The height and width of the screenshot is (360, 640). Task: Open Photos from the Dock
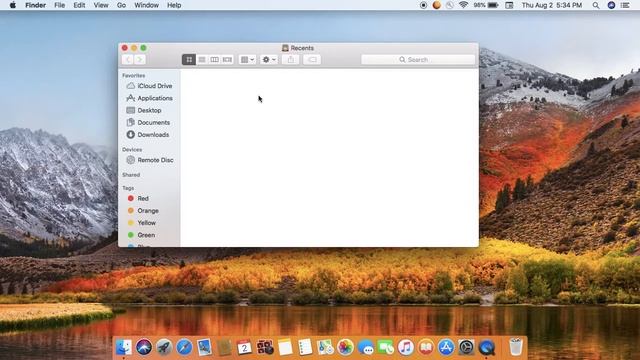pos(345,347)
